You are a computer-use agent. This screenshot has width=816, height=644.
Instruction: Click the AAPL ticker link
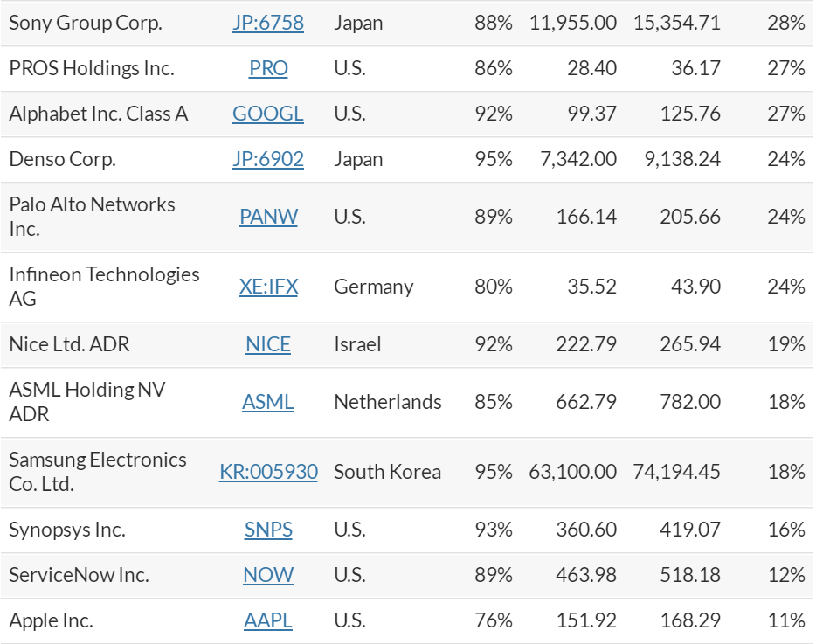point(268,620)
